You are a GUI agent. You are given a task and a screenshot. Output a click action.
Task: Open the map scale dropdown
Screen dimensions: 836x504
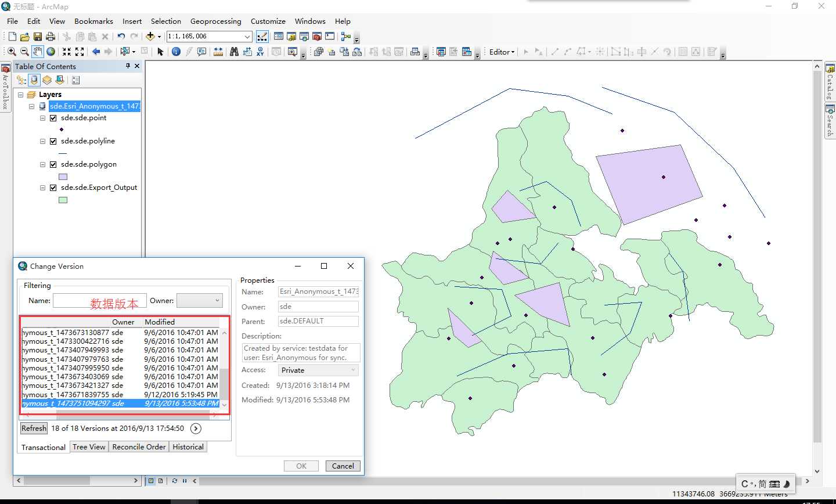tap(247, 37)
